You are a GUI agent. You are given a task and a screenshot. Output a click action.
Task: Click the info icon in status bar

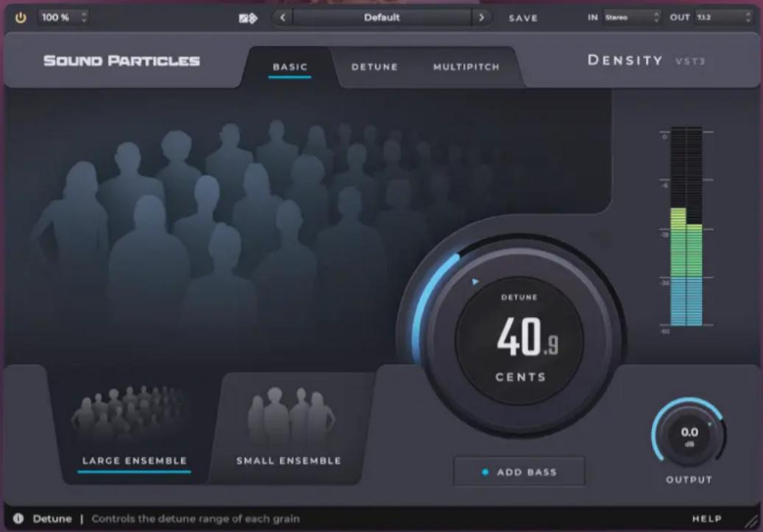tap(18, 518)
